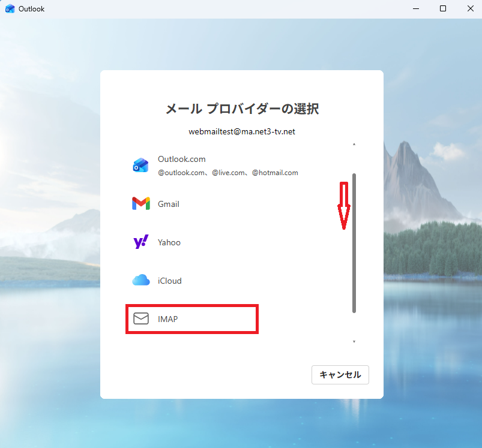Choose the IMAP provider label
The height and width of the screenshot is (448, 482).
click(168, 319)
